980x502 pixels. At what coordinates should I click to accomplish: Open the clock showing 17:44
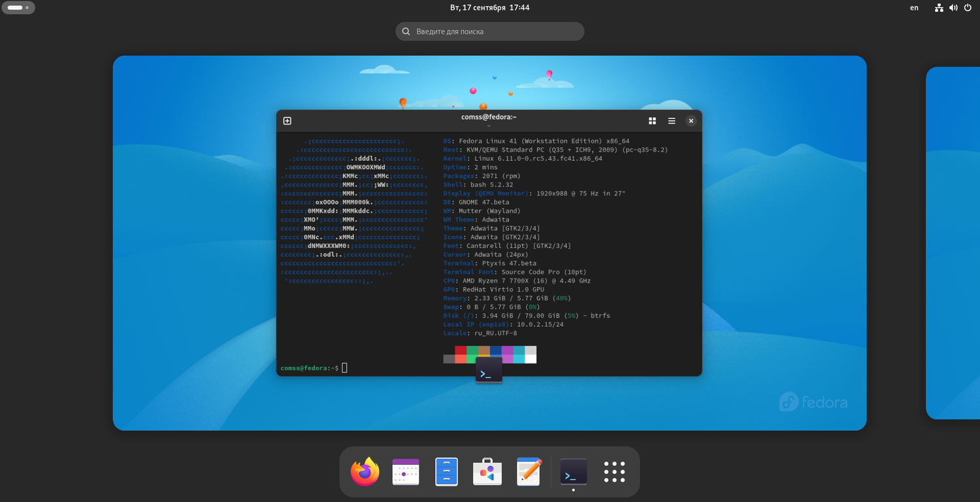490,8
